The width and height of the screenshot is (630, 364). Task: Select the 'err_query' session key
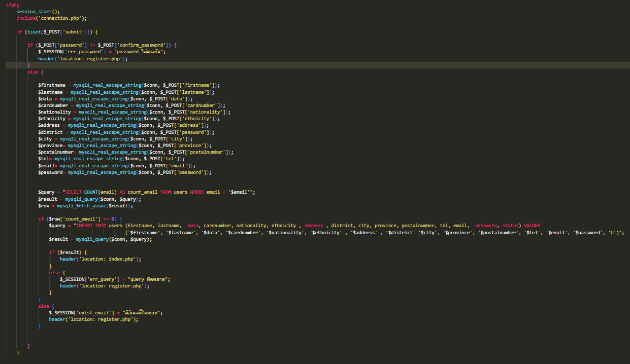click(102, 279)
